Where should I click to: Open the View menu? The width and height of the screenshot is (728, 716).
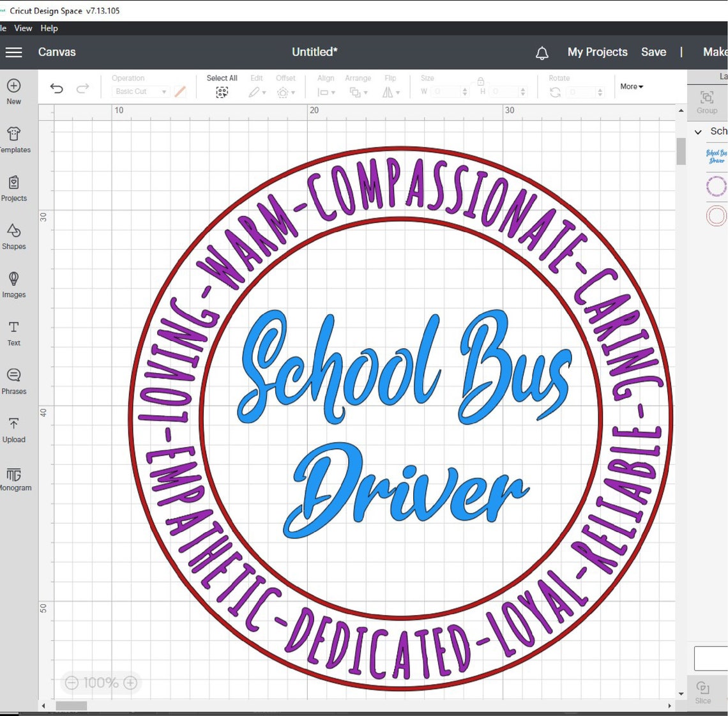(x=23, y=28)
